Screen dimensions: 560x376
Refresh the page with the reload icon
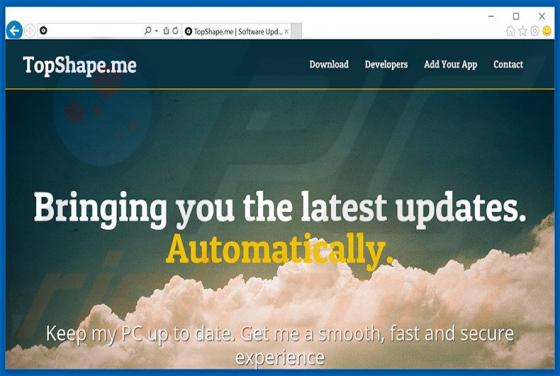175,31
